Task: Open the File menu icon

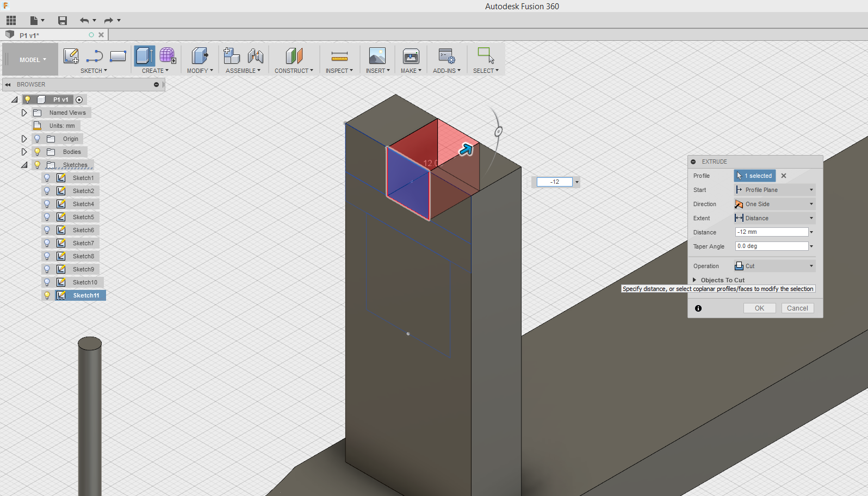Action: click(x=36, y=21)
